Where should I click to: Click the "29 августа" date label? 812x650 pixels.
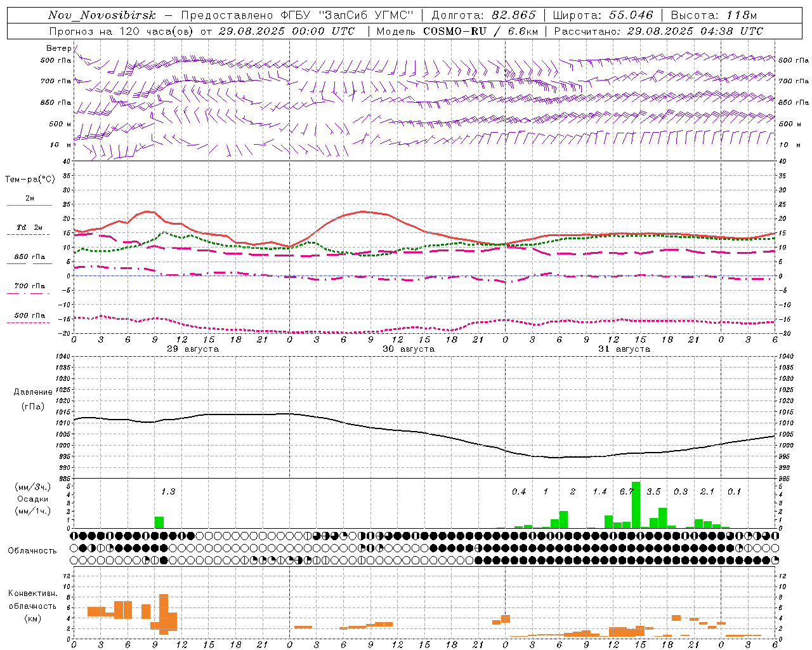[193, 349]
